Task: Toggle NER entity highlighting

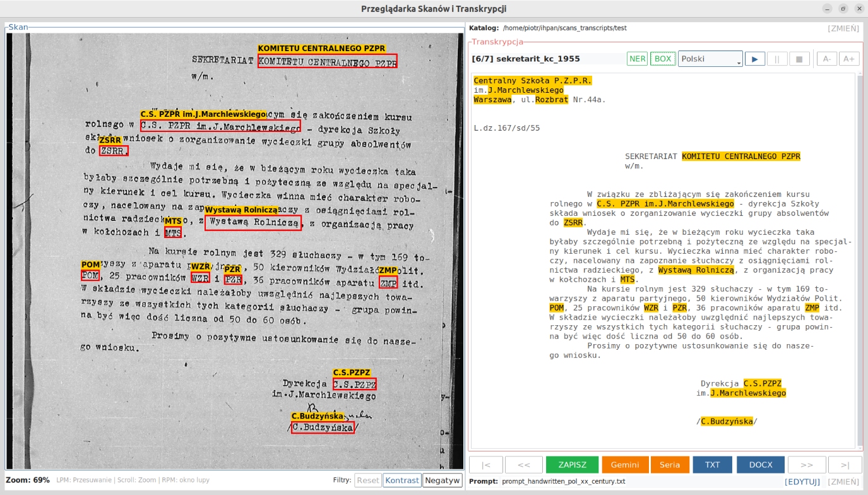Action: coord(638,59)
